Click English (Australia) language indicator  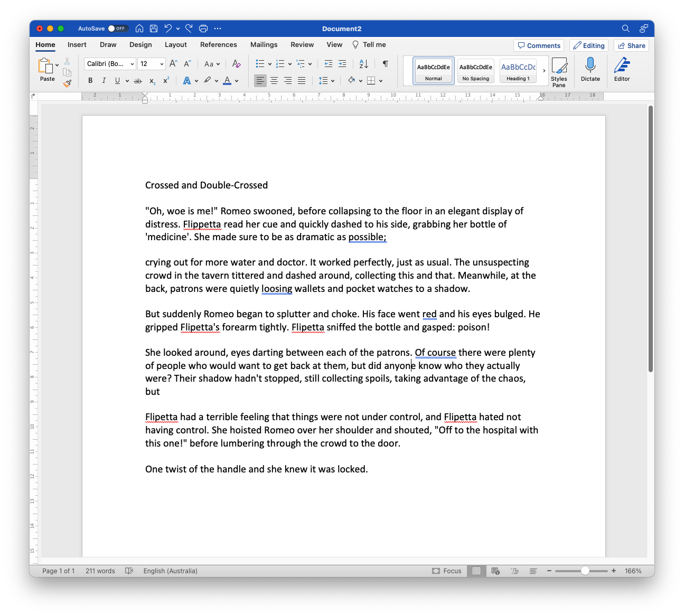pyautogui.click(x=170, y=571)
